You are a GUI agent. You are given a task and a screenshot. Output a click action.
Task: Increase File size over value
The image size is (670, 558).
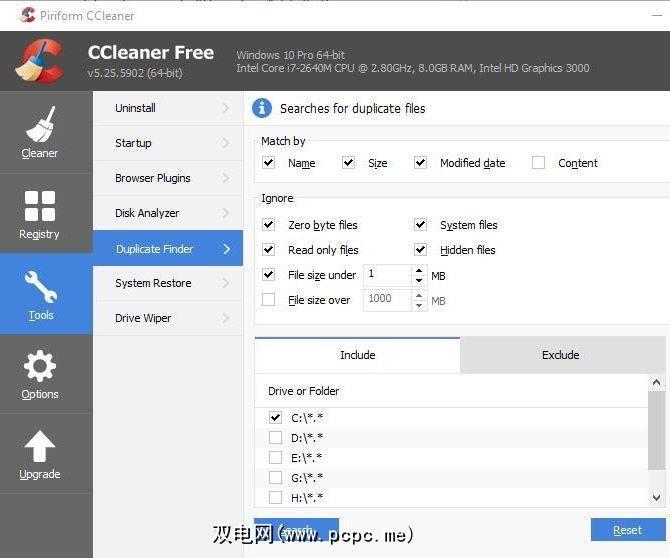(x=419, y=296)
